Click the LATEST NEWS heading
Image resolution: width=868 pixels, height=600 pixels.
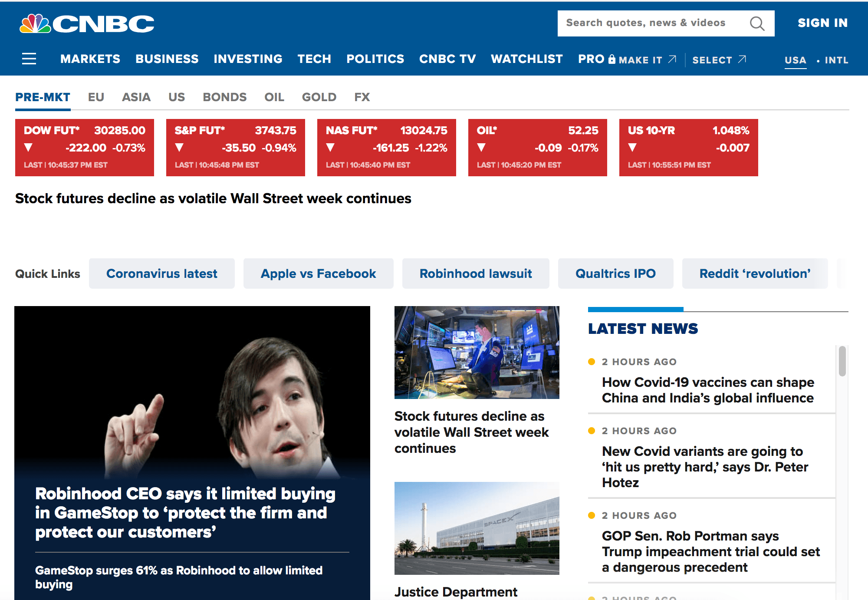click(643, 329)
